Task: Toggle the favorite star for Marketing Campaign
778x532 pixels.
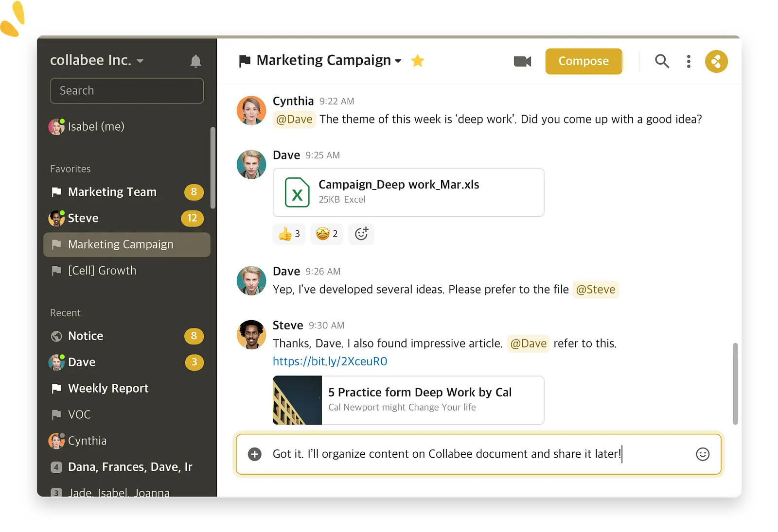Action: coord(418,61)
